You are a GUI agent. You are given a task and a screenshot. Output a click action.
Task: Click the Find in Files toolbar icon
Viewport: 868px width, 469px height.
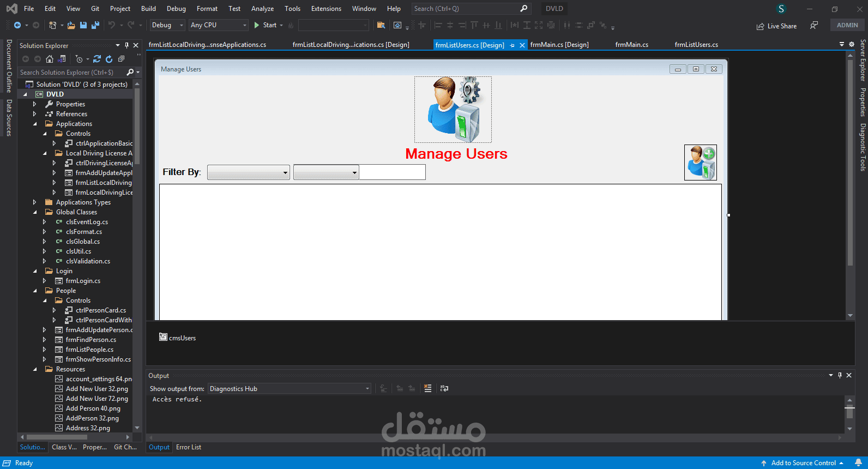[x=381, y=25]
